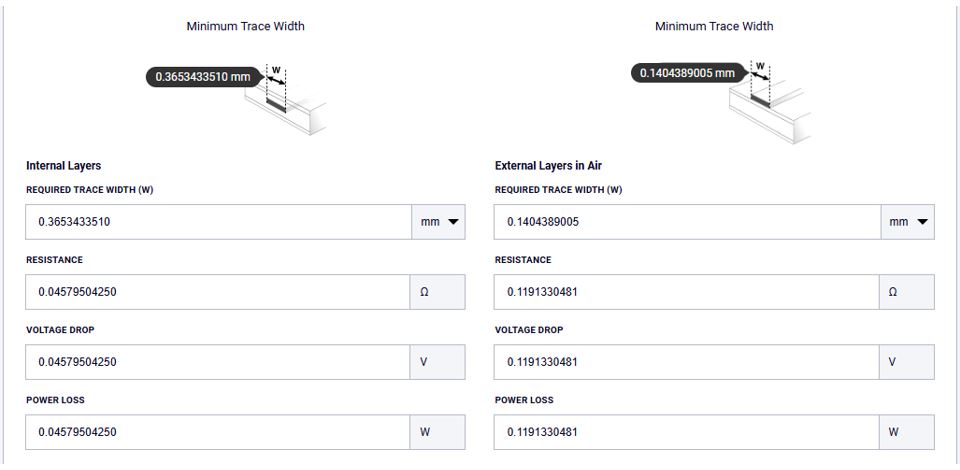The width and height of the screenshot is (960, 470).
Task: Click the 0.1404389005 mm width badge
Action: pos(688,73)
